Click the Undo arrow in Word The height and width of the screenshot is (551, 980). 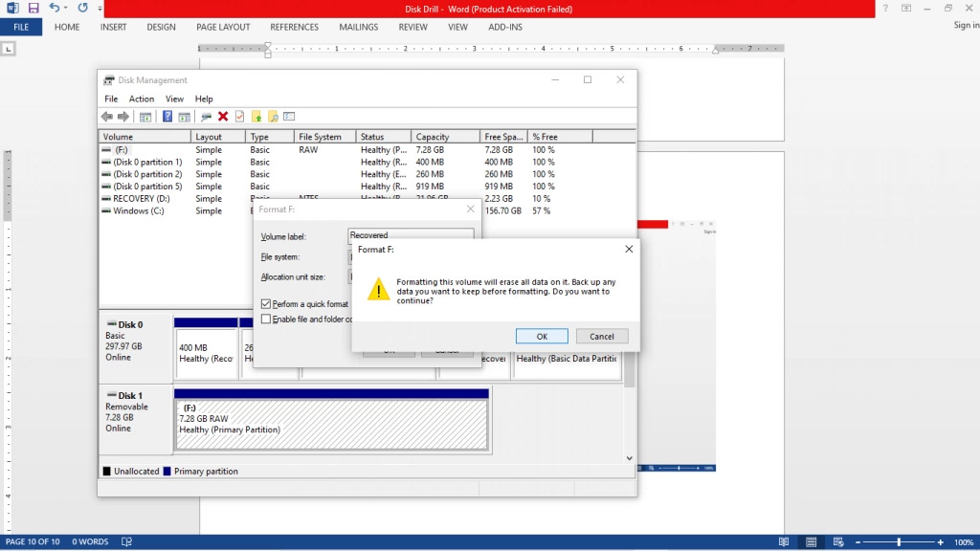click(54, 8)
